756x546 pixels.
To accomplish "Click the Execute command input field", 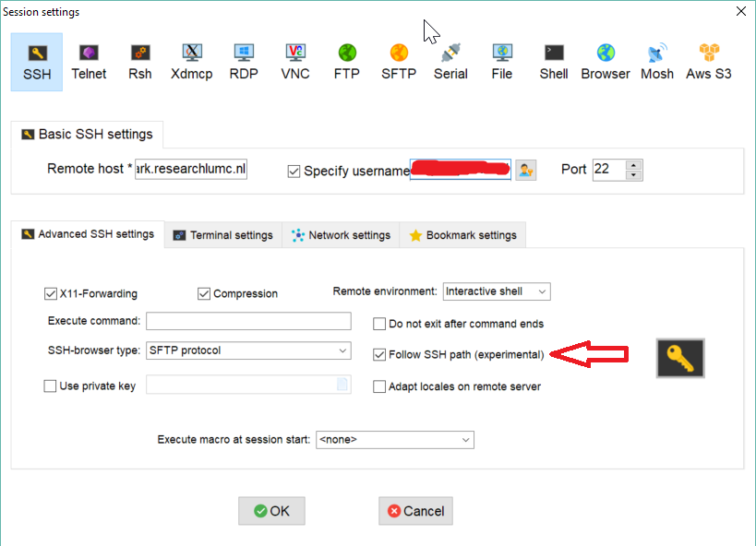I will 248,321.
